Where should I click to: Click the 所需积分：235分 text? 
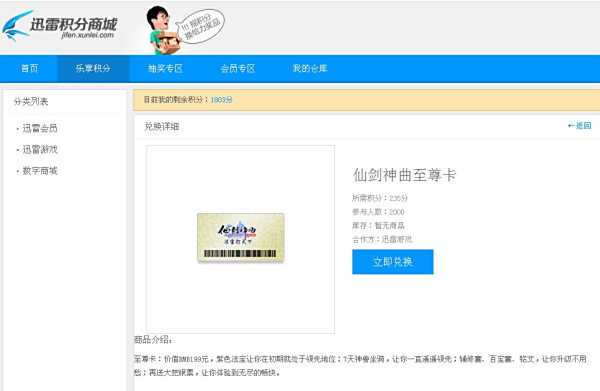tap(380, 198)
